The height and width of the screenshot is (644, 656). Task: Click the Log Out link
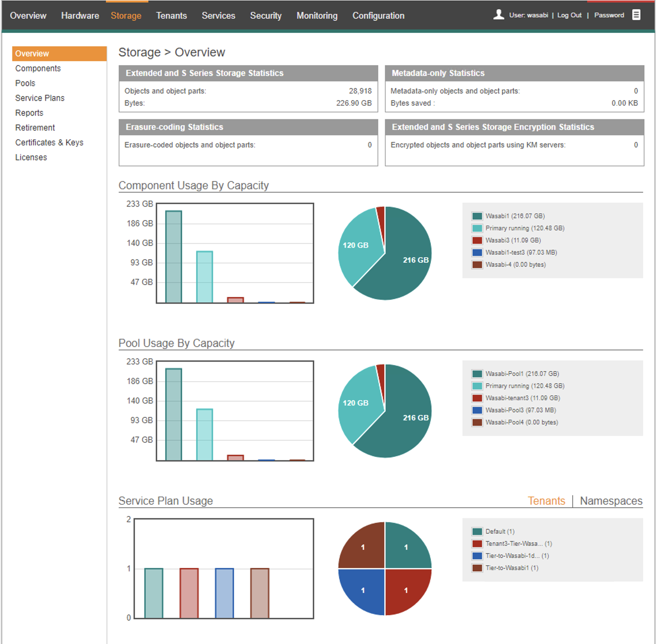pyautogui.click(x=569, y=15)
